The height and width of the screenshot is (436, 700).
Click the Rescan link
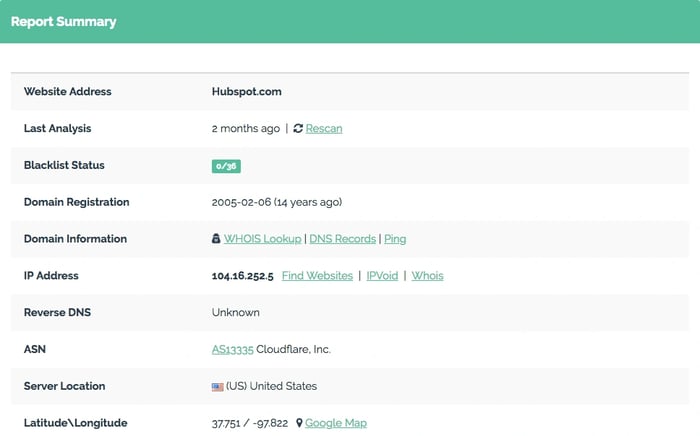coord(324,129)
